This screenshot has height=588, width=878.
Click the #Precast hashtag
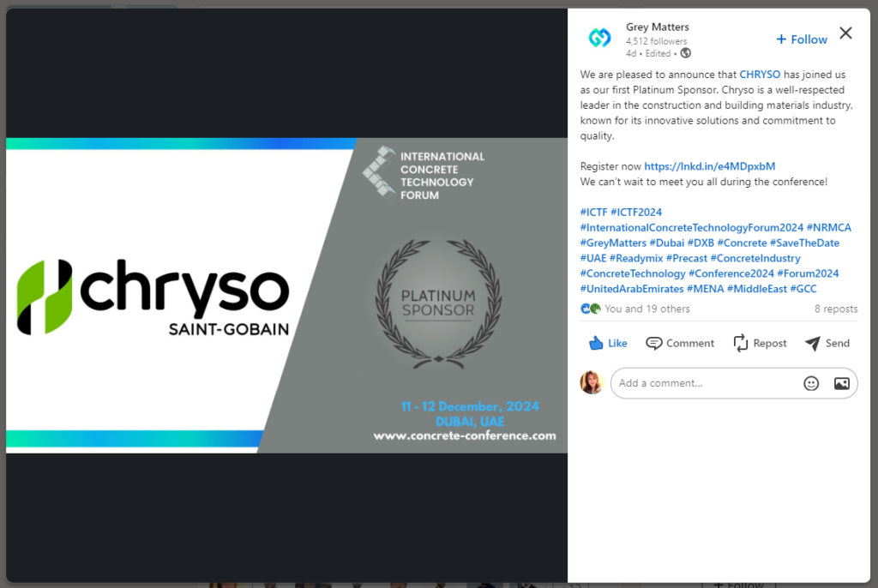[x=687, y=258]
